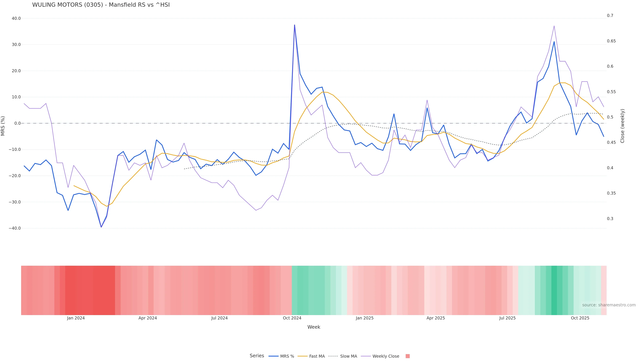Click the dashed Slow MA legend line icon
644x362 pixels.
333,356
